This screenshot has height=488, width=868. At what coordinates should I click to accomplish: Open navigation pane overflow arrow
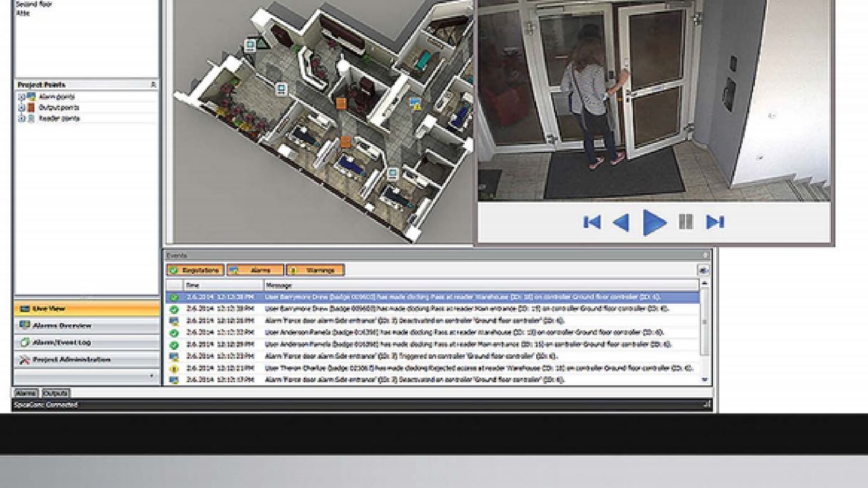click(151, 375)
